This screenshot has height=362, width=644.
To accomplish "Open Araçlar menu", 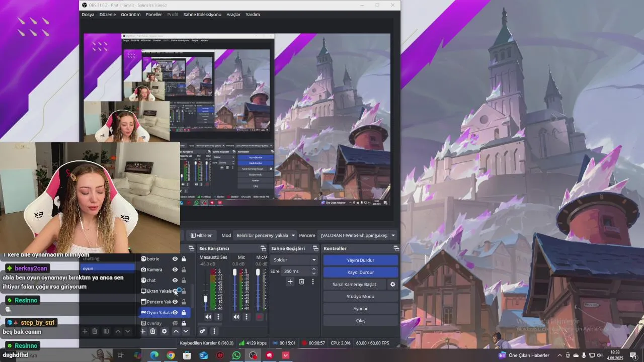I will click(233, 15).
